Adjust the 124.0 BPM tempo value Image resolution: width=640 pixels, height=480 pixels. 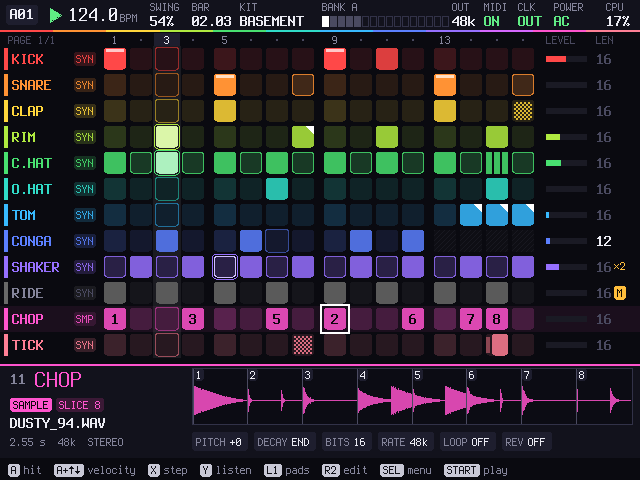[x=102, y=16]
